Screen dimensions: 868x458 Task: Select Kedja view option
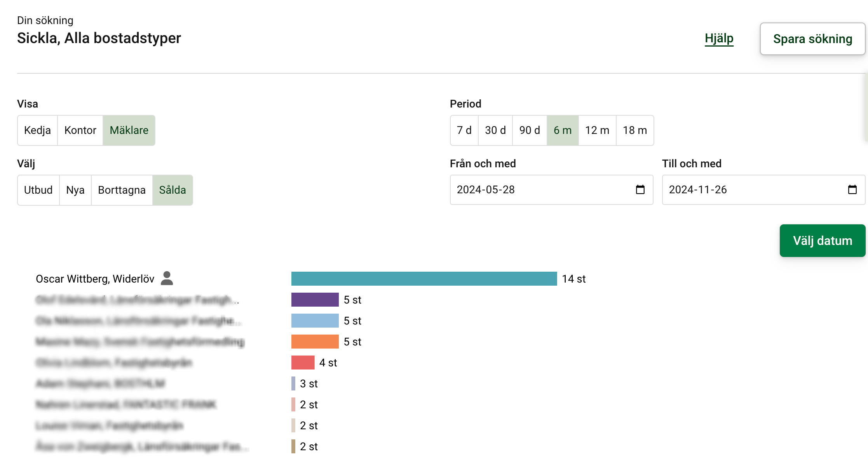(x=37, y=130)
